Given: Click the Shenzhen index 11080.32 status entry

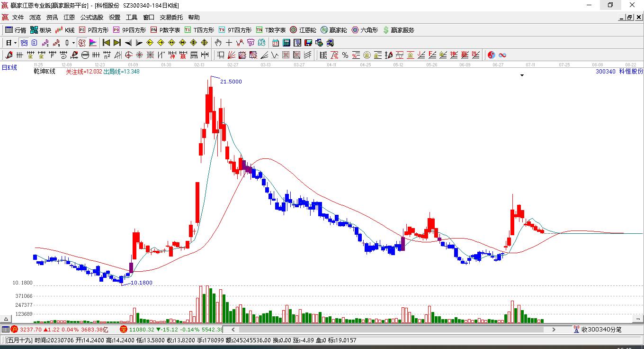Looking at the screenshot, I should [171, 329].
